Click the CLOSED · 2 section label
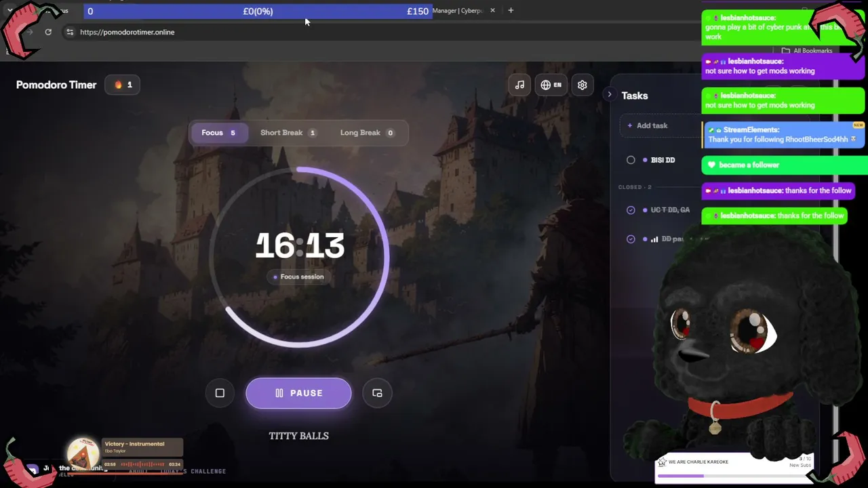This screenshot has height=488, width=868. 635,187
